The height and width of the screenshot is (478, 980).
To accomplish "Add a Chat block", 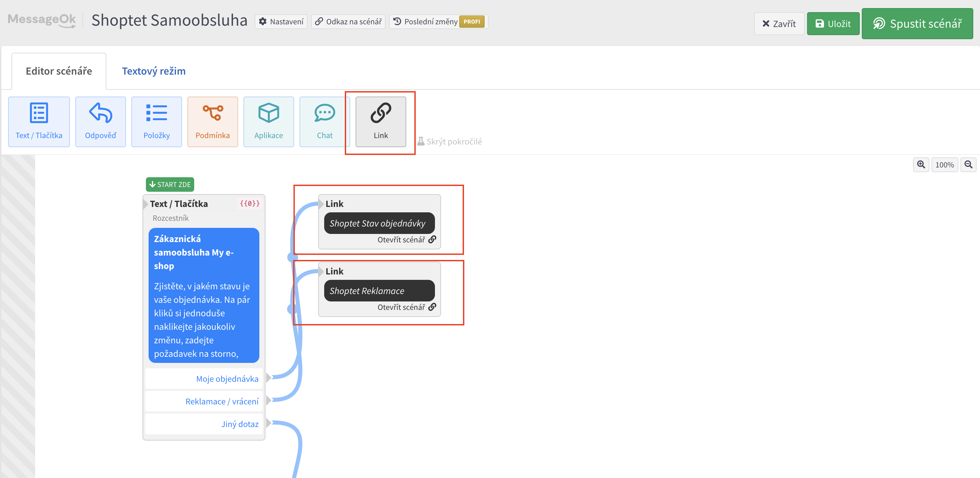I will 324,122.
